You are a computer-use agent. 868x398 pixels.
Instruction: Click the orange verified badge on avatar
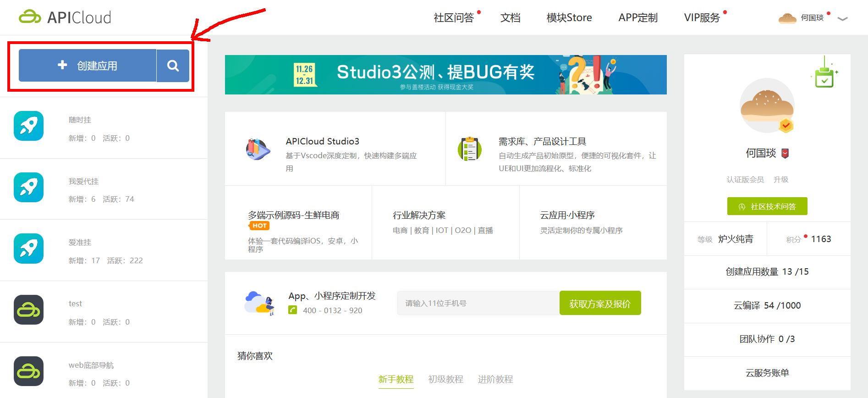click(786, 125)
